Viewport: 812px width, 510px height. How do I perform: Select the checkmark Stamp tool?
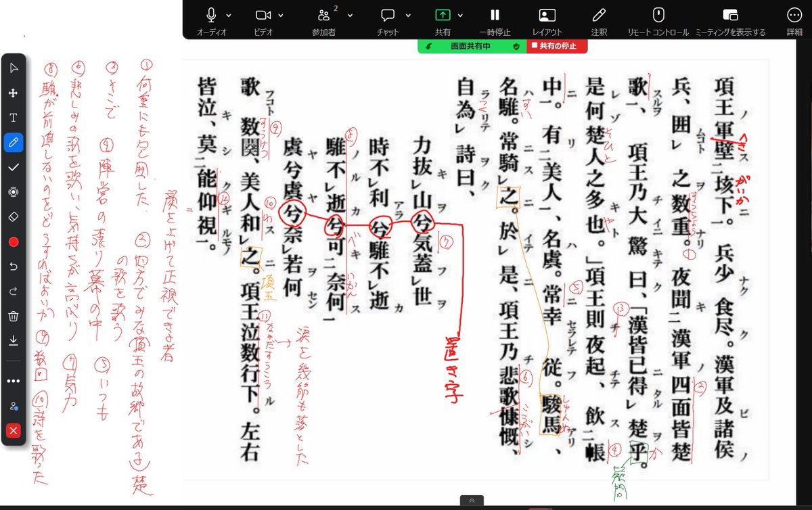(14, 166)
